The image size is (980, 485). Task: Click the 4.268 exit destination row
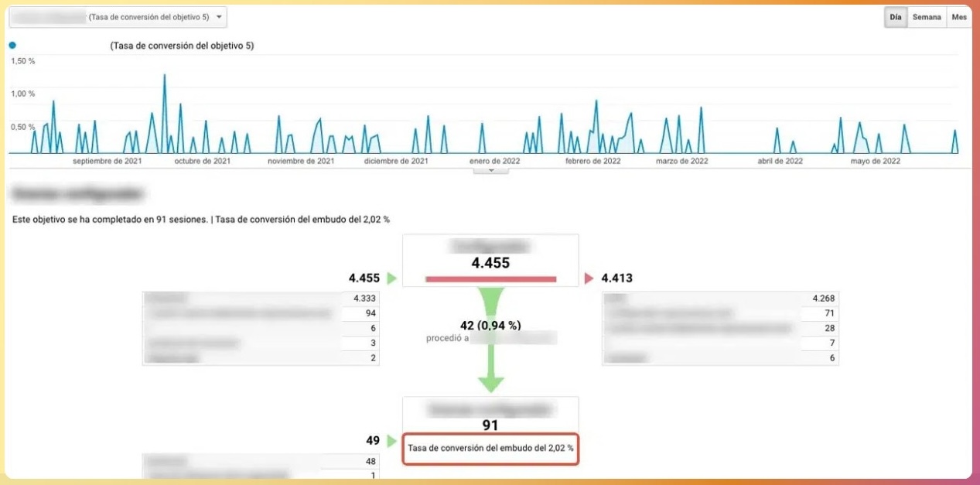point(719,299)
